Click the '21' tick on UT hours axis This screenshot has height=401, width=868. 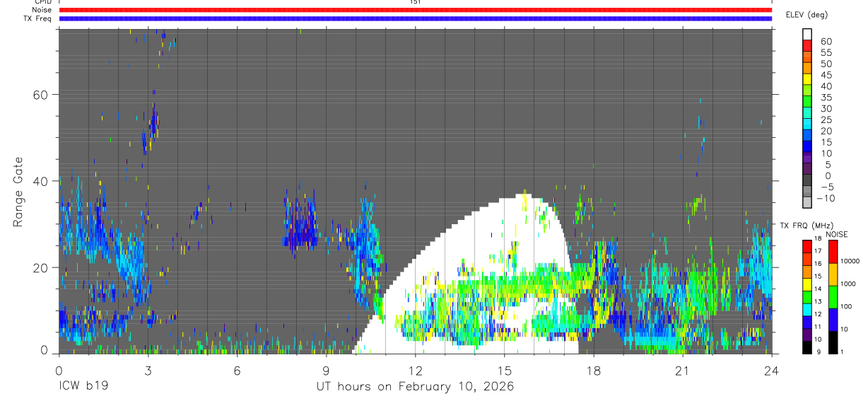(682, 370)
